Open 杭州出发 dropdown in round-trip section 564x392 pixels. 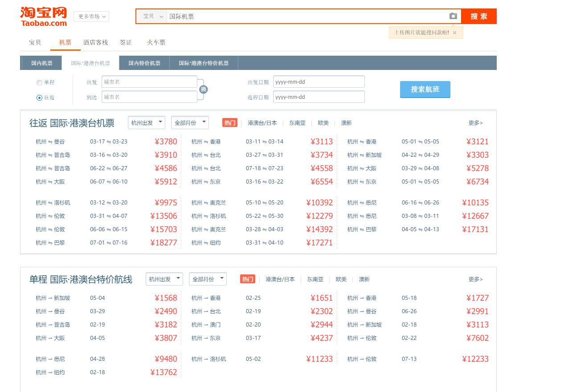tap(146, 122)
